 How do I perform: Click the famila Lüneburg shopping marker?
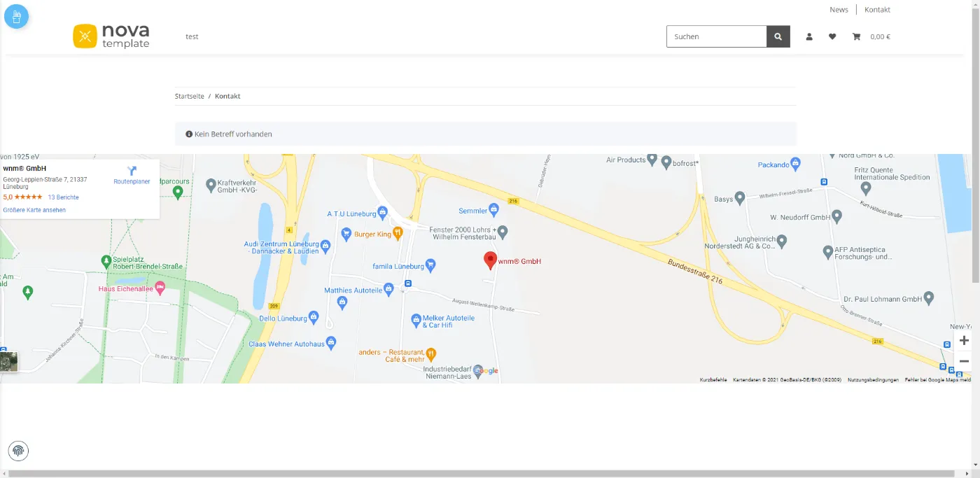point(430,265)
